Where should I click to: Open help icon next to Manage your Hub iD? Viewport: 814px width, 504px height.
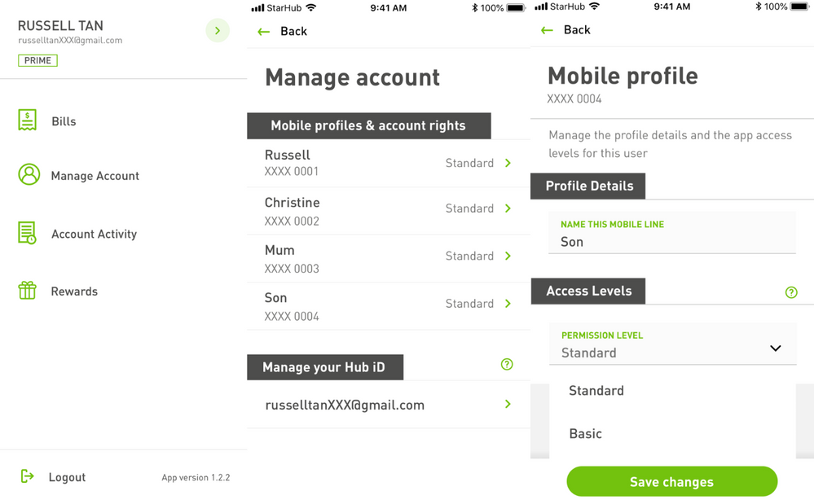[507, 365]
